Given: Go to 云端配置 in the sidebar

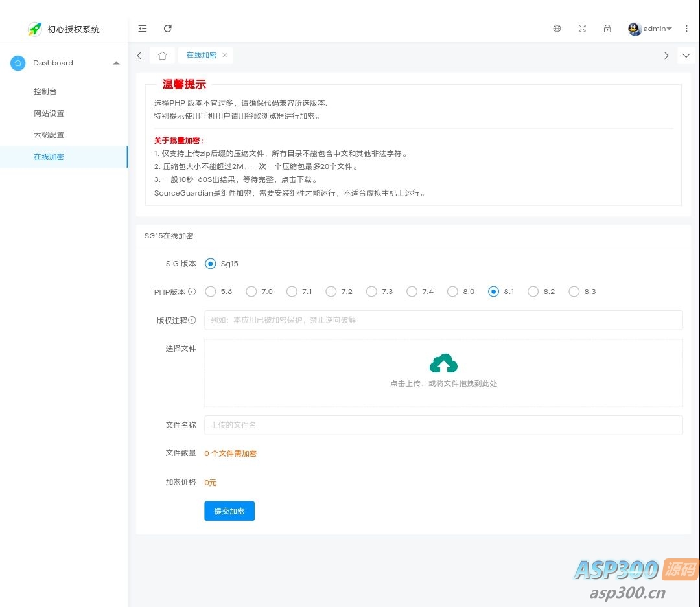Looking at the screenshot, I should tap(49, 135).
